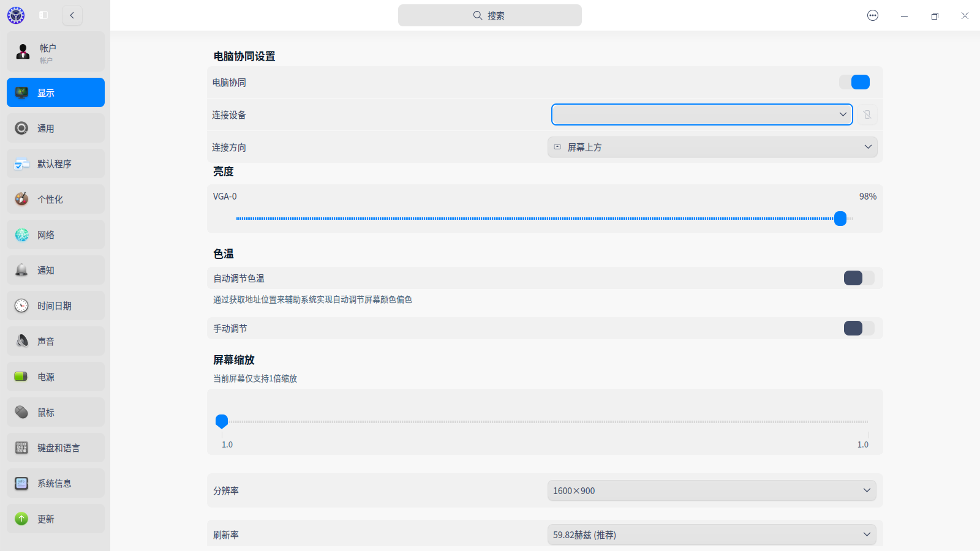The height and width of the screenshot is (551, 980).
Task: Open the 电源 settings page
Action: pyautogui.click(x=56, y=377)
